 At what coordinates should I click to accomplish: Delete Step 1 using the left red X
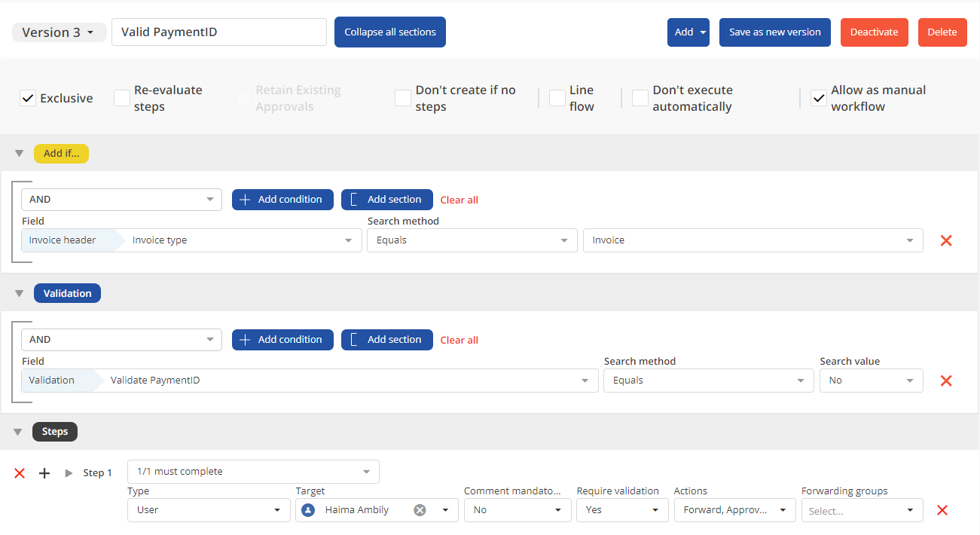[20, 473]
